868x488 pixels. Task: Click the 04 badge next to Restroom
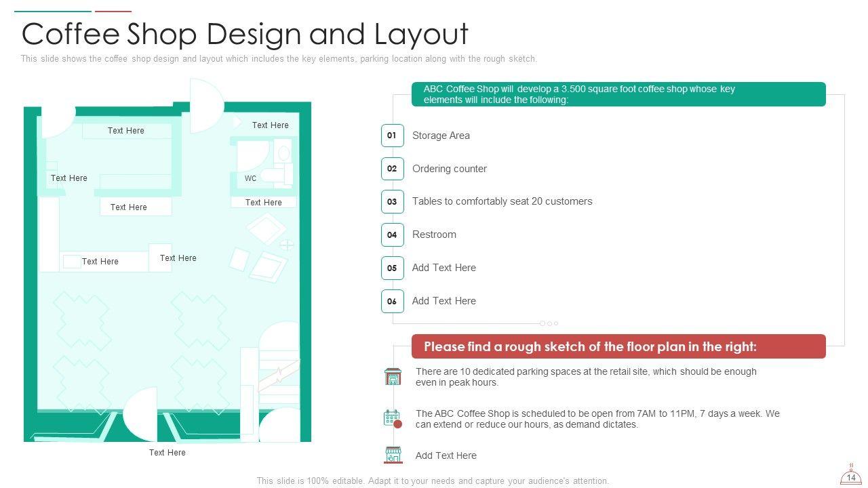coord(392,235)
